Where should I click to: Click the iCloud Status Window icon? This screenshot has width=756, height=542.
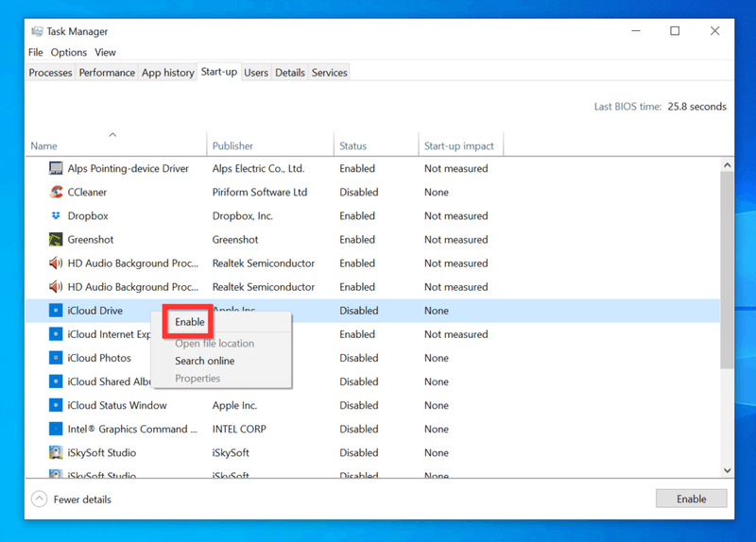pos(56,405)
